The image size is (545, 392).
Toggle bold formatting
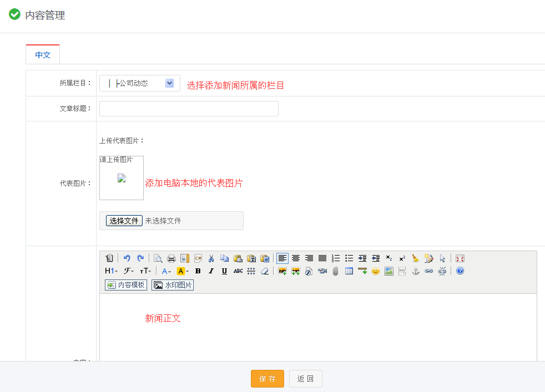tap(198, 271)
